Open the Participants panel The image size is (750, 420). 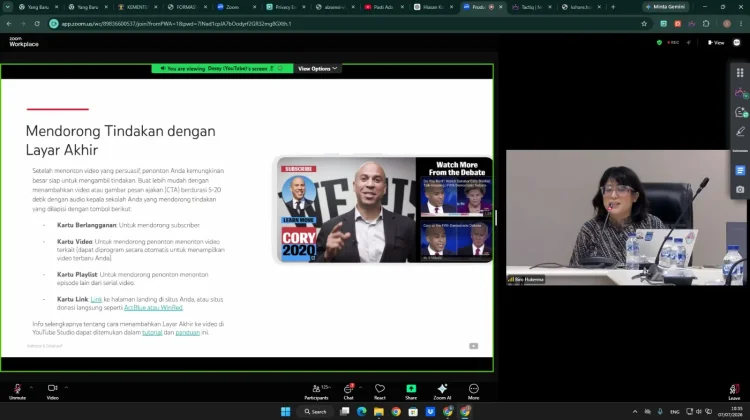click(317, 391)
